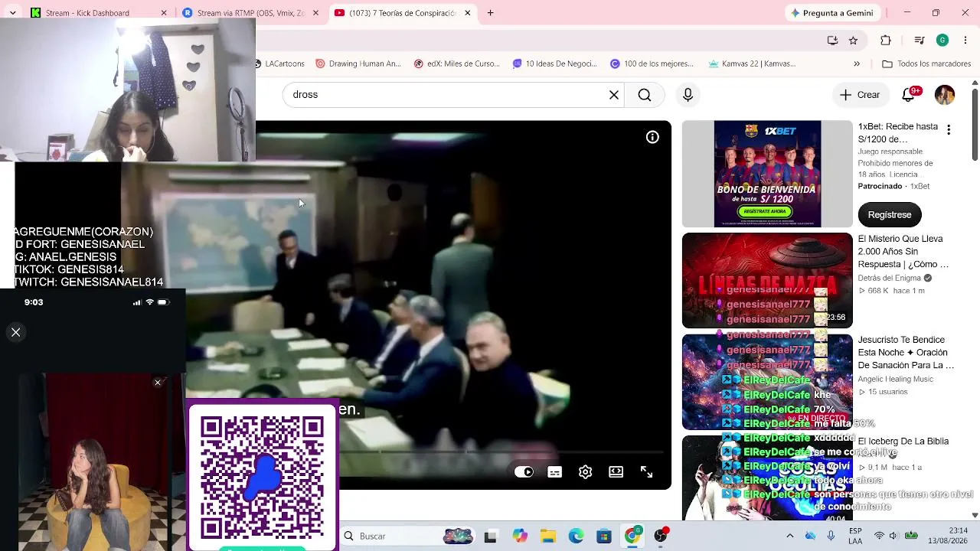The width and height of the screenshot is (980, 551).
Task: Show hidden system tray icons
Action: 790,536
